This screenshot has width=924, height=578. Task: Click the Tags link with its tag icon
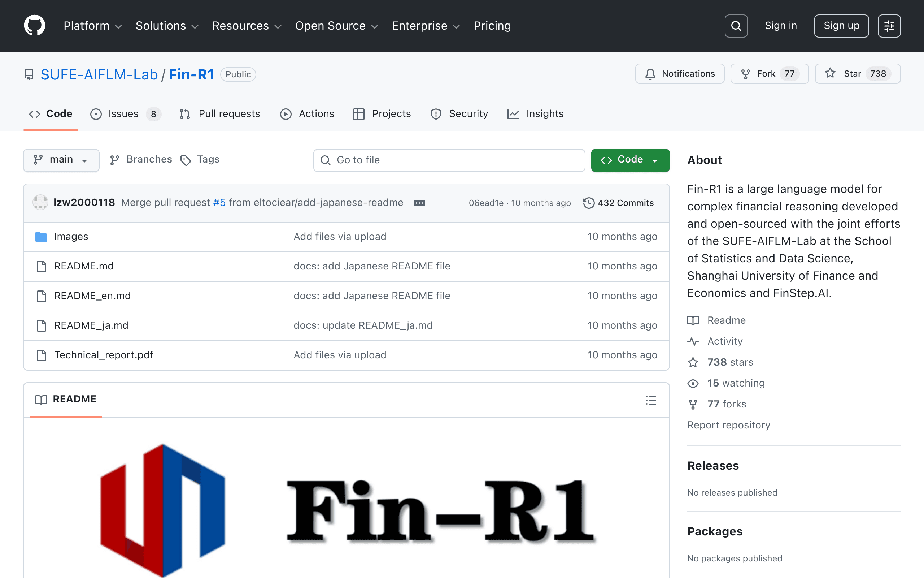200,160
